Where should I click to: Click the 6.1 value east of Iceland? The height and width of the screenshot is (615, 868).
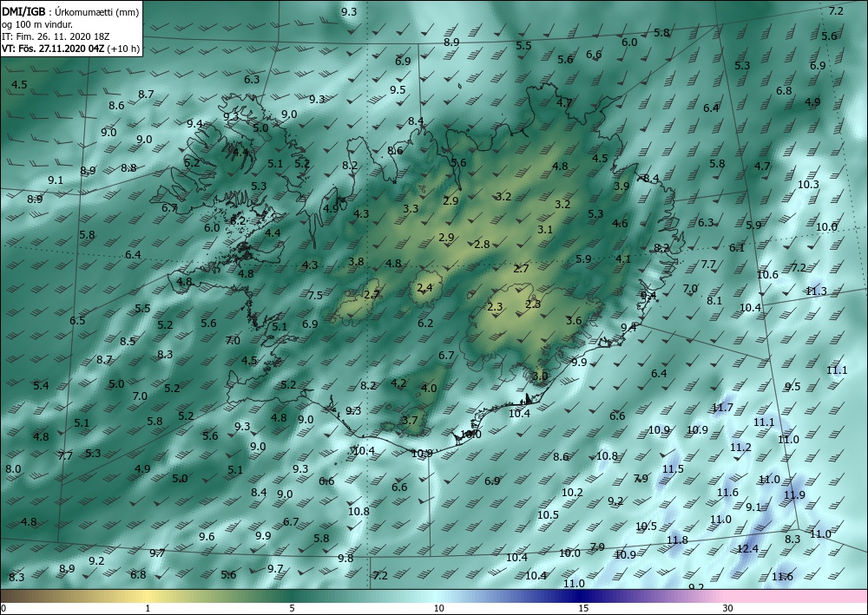pyautogui.click(x=737, y=247)
